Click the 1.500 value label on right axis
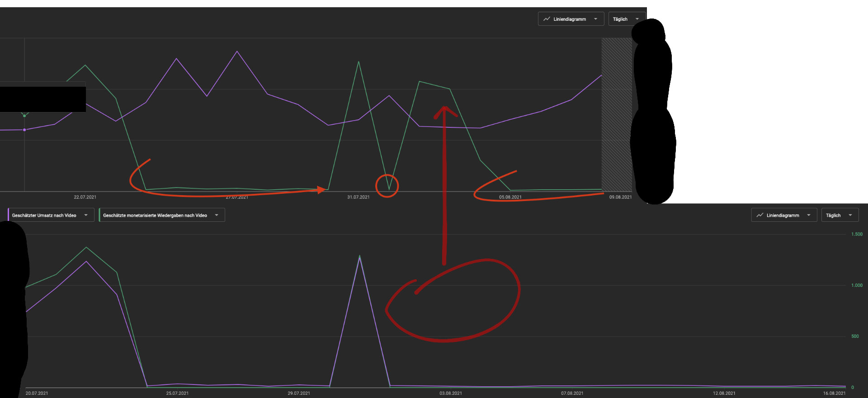This screenshot has height=398, width=868. [x=856, y=234]
